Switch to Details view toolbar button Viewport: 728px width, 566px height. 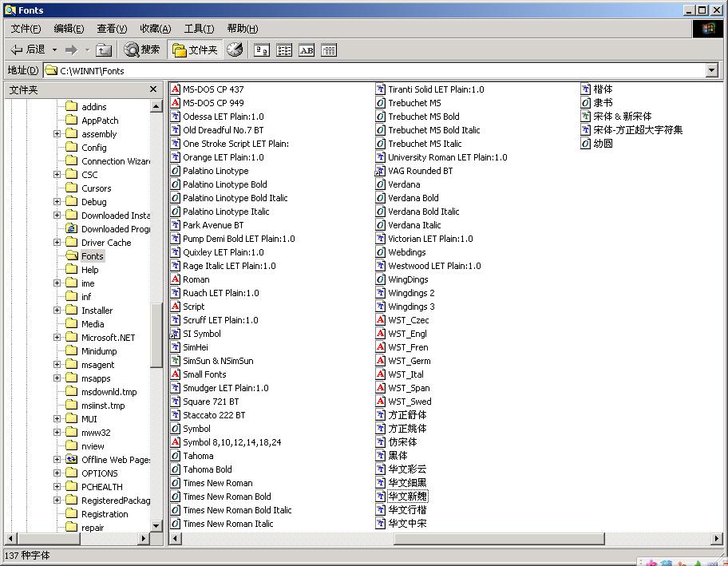tap(329, 49)
